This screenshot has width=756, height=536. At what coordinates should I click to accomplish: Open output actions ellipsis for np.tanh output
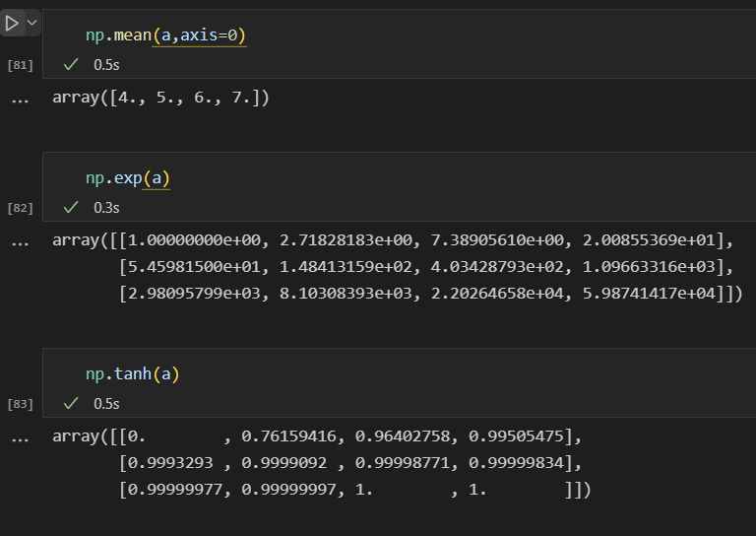click(x=21, y=440)
